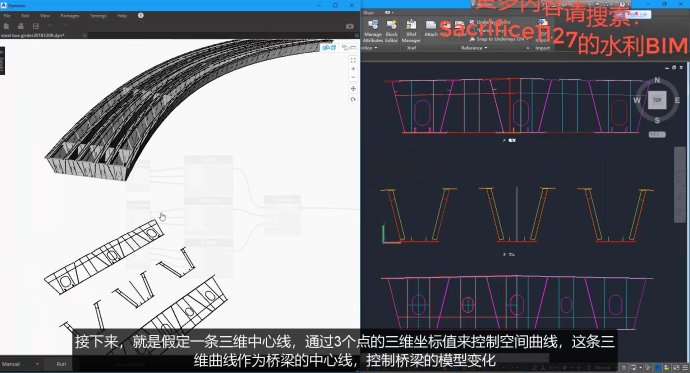690x373 pixels.
Task: Open the WCS coordinate system dropdown
Action: [x=657, y=135]
